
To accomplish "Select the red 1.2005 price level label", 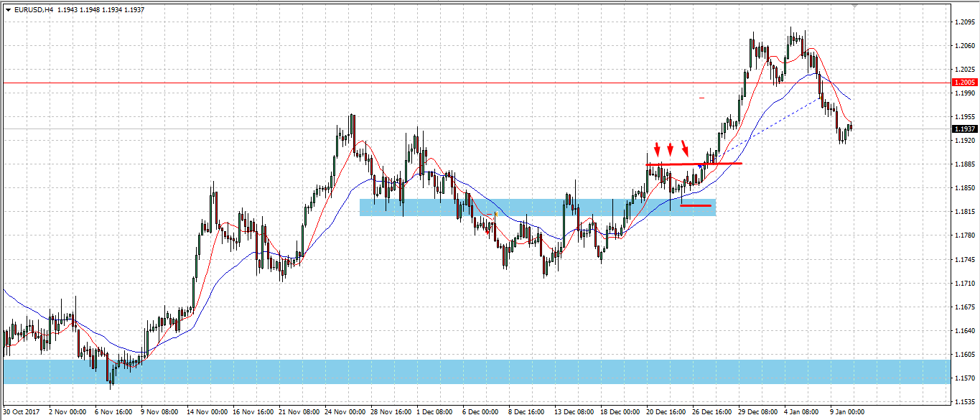I will pyautogui.click(x=964, y=83).
